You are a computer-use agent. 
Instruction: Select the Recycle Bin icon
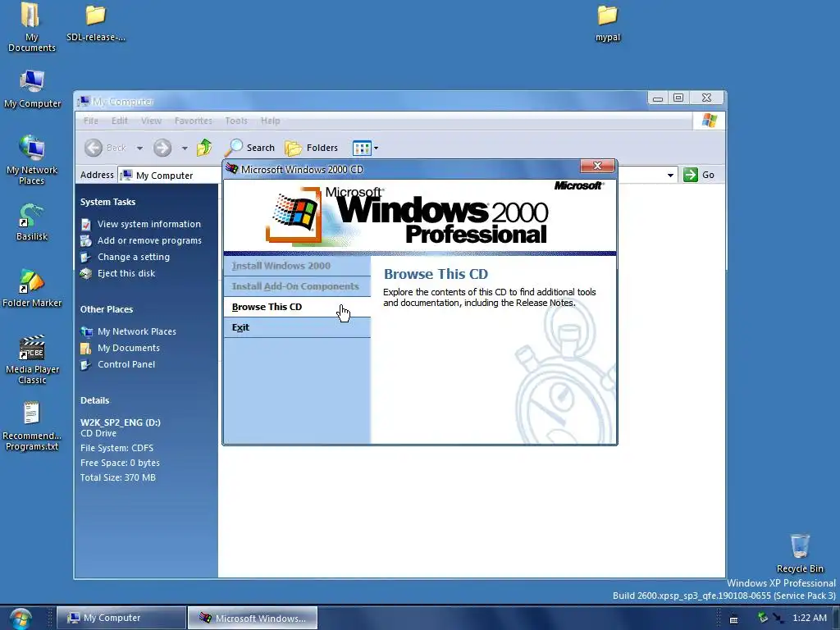click(x=800, y=554)
